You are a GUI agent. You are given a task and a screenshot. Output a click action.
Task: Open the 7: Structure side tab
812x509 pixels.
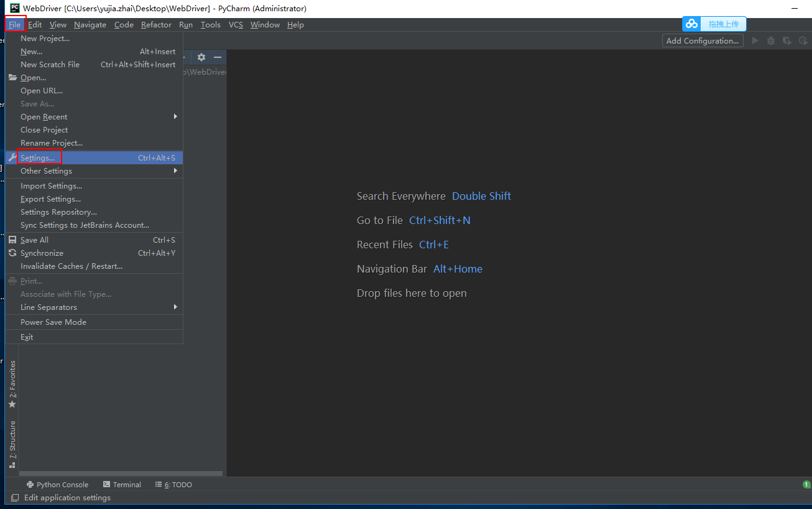[12, 444]
